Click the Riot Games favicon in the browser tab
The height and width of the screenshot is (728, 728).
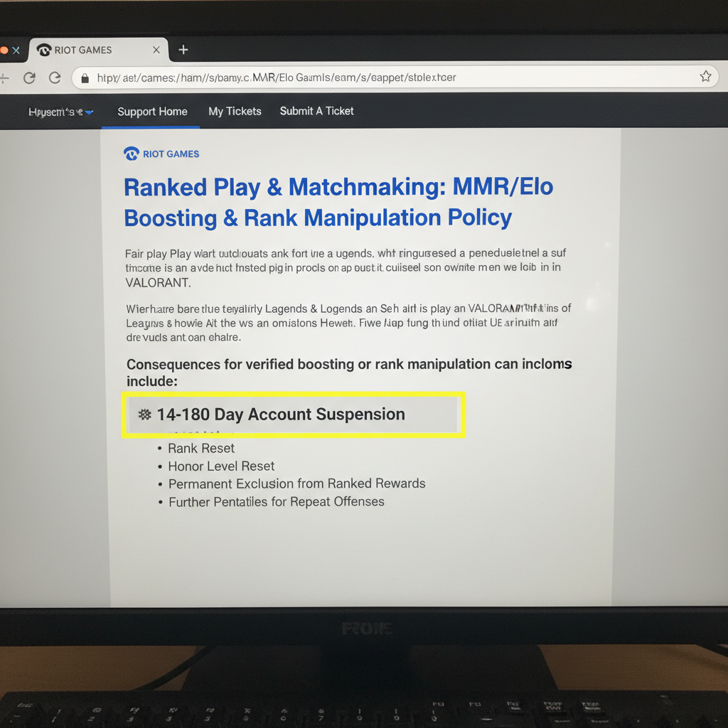44,50
